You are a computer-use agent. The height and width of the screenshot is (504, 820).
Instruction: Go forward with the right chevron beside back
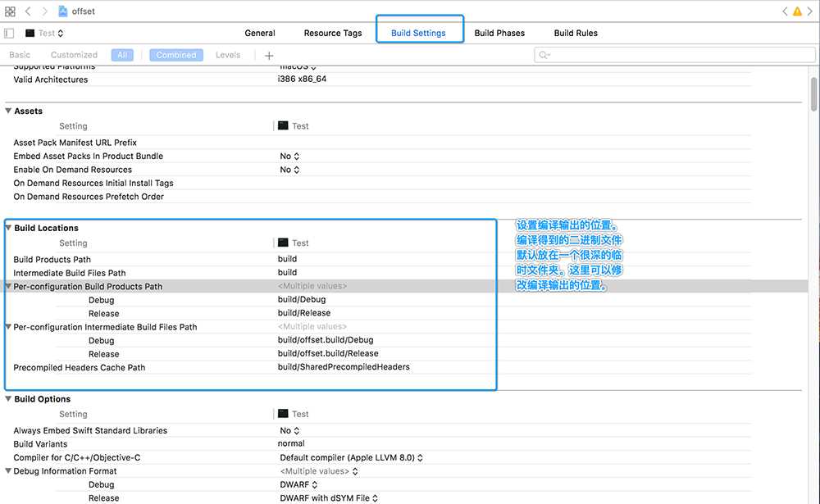[45, 11]
